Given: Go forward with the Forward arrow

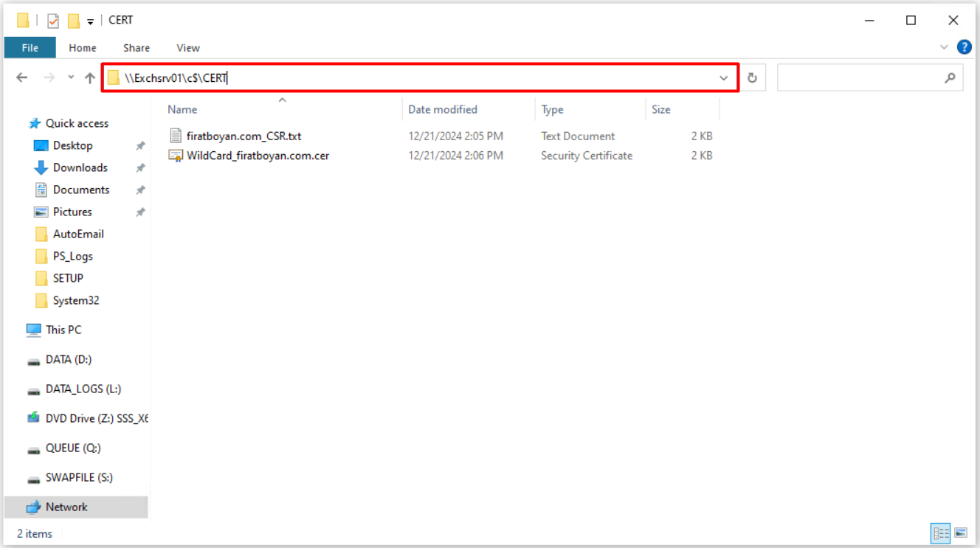Looking at the screenshot, I should pos(49,77).
